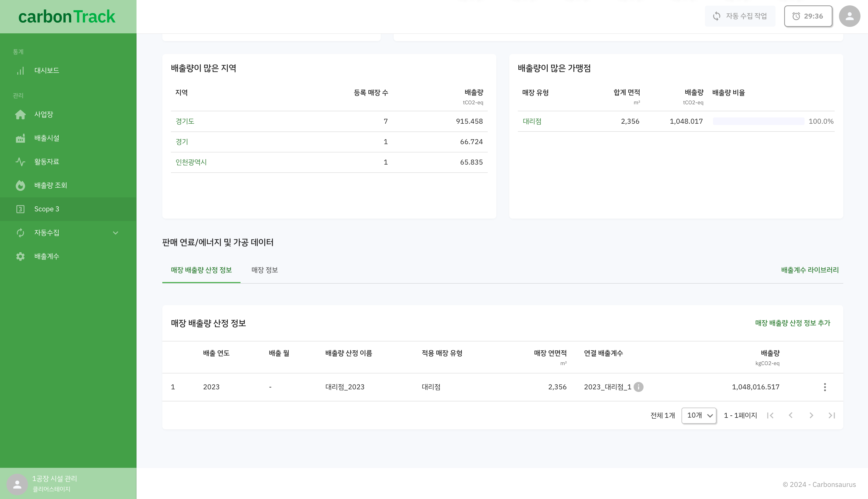Click the 1,048.017 emission value
The width and height of the screenshot is (868, 499).
point(686,121)
